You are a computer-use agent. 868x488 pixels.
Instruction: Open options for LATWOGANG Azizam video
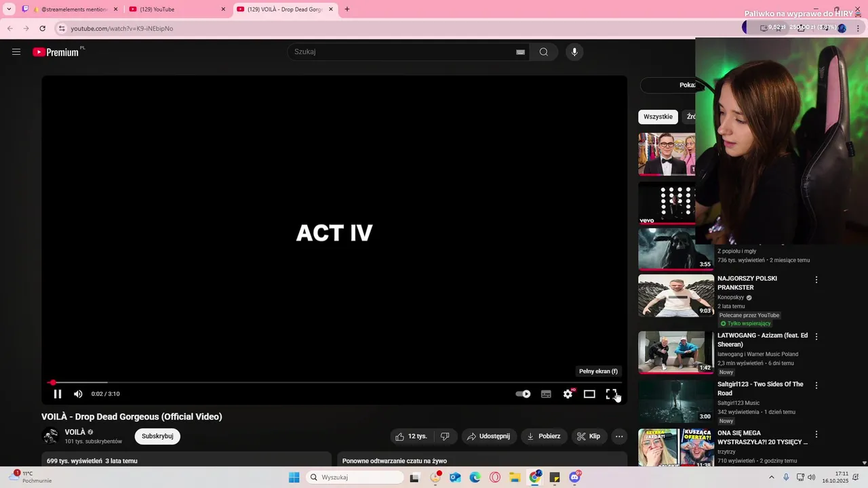click(x=816, y=337)
